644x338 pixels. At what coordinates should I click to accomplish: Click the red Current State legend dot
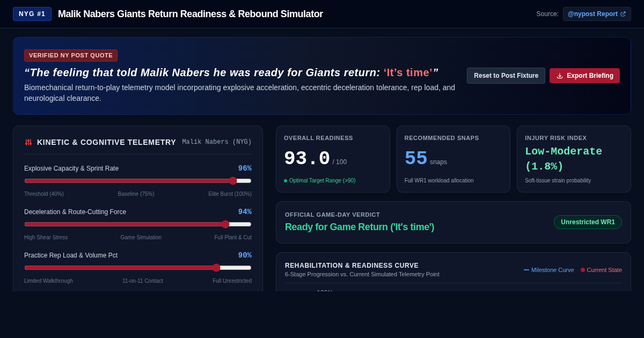583,270
